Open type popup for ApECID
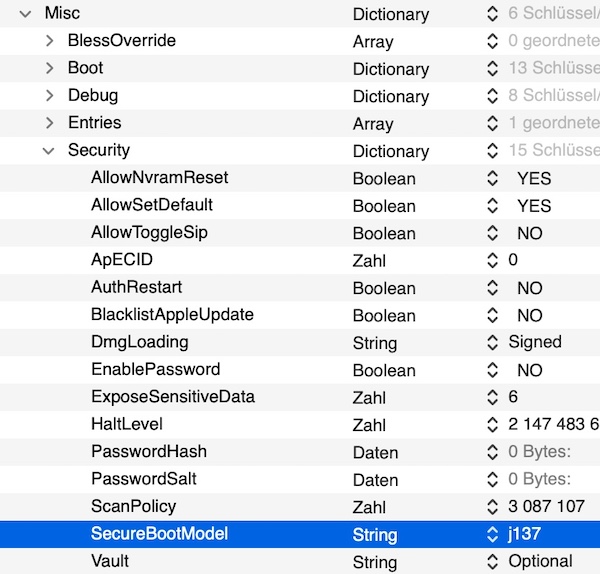The width and height of the screenshot is (600, 574). [491, 260]
